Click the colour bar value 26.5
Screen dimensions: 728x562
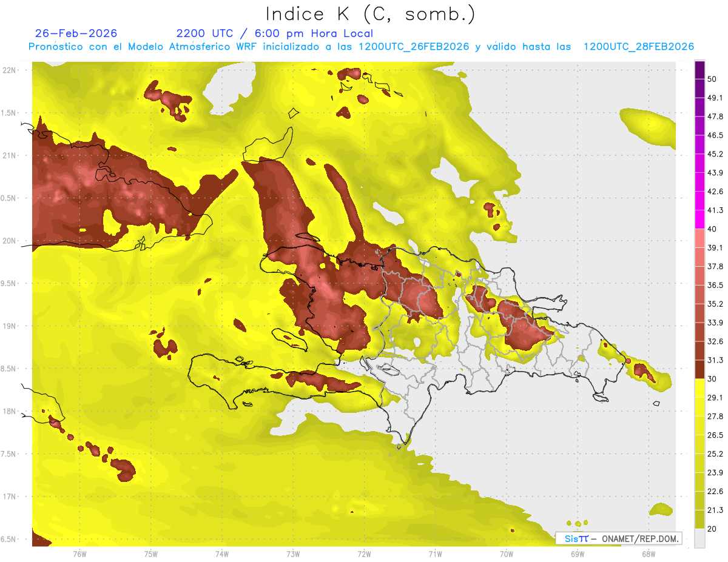716,435
